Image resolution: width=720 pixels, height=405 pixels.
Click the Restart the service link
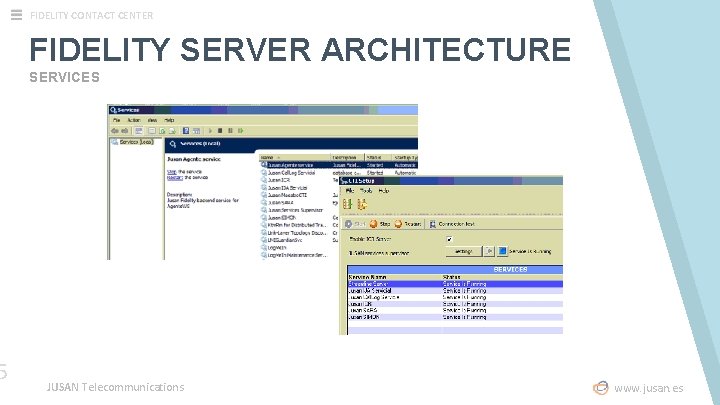174,178
